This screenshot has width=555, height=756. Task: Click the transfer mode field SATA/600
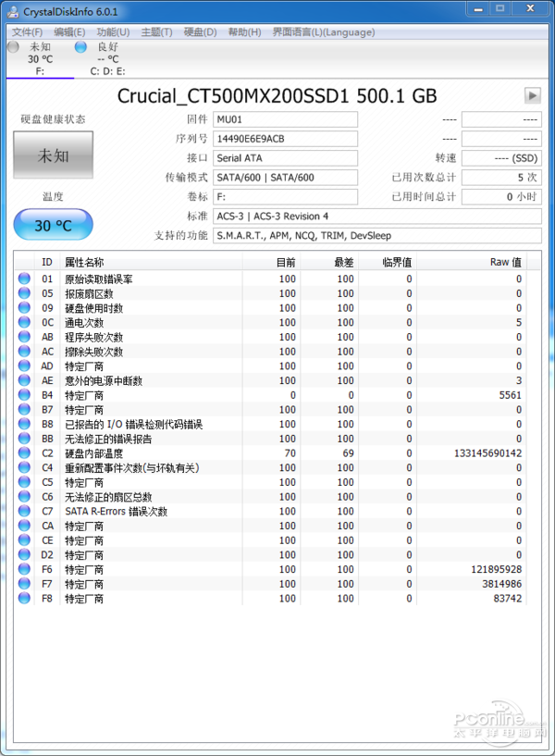(285, 178)
